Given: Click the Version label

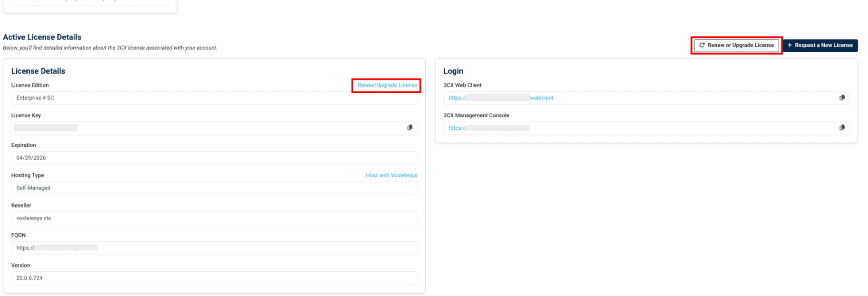Looking at the screenshot, I should click(20, 266).
